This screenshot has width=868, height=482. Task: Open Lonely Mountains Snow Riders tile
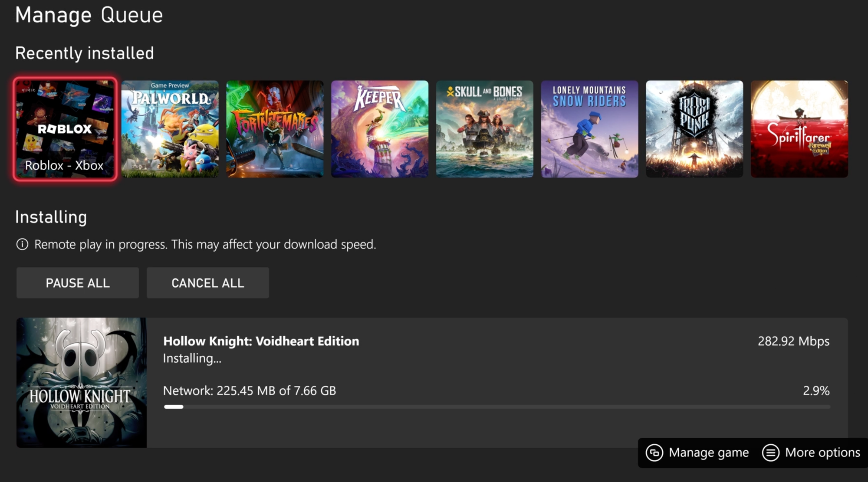[589, 129]
